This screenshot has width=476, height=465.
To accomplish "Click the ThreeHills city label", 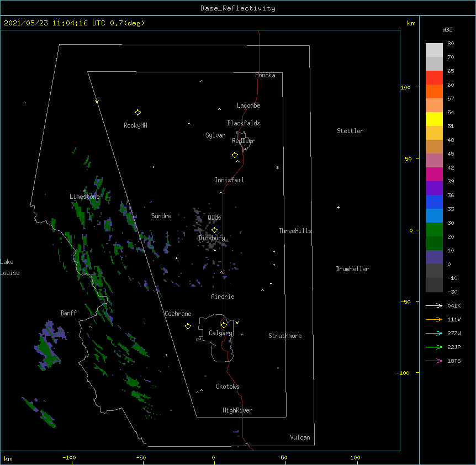I will pos(295,231).
